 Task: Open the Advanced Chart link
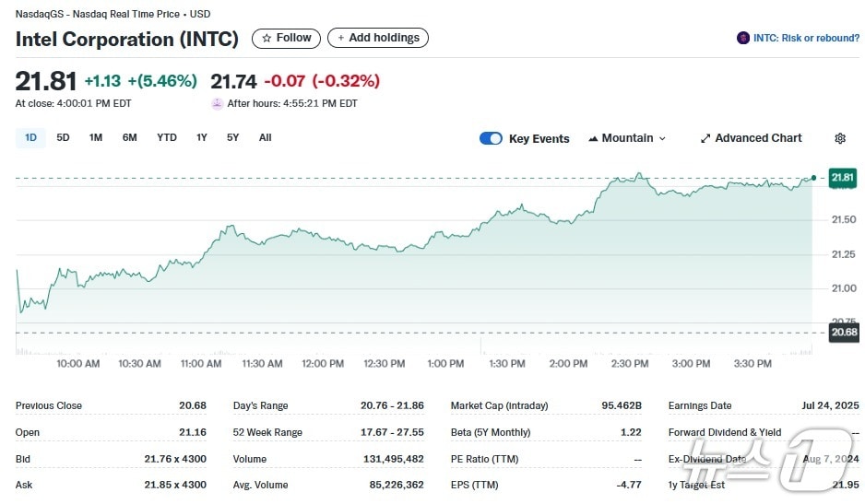coord(758,138)
